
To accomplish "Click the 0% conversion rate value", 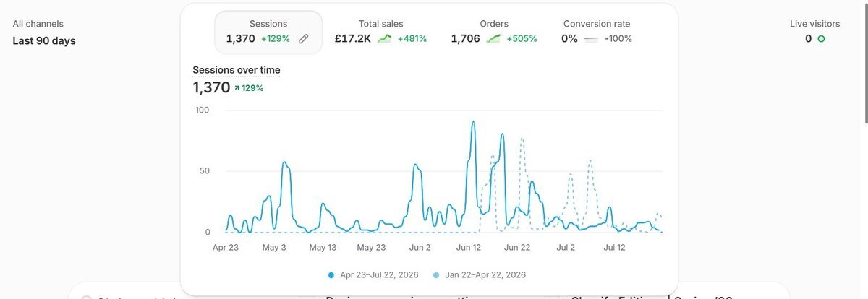I will [x=570, y=39].
